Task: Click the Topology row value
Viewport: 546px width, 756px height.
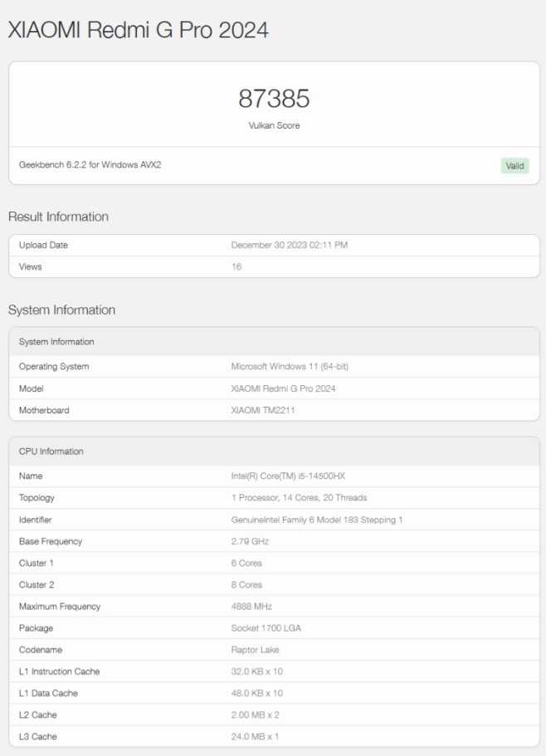Action: click(299, 498)
